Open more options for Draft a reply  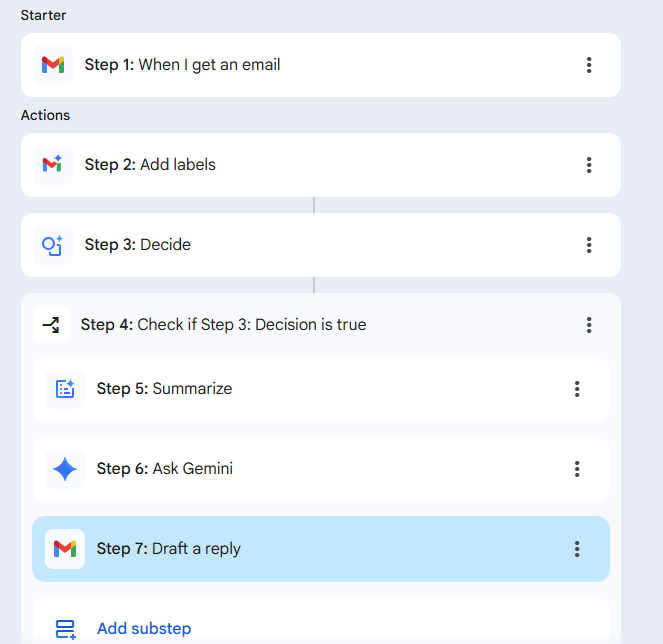577,549
